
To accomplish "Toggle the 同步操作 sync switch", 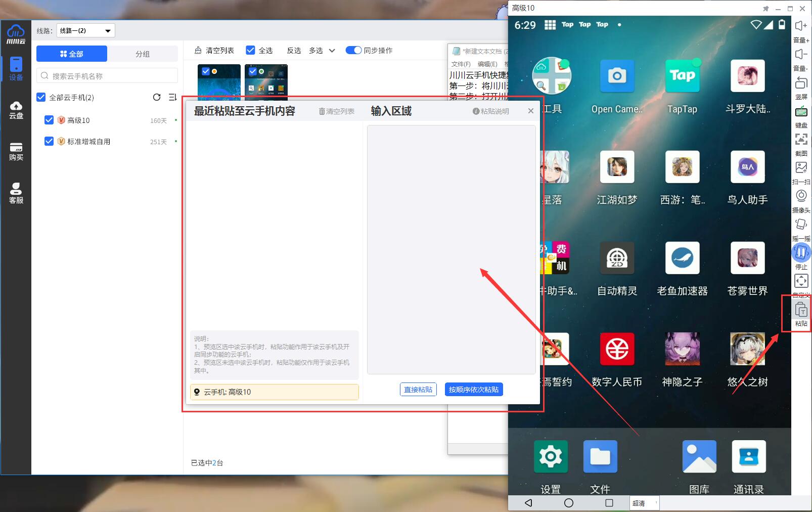I will coord(353,50).
